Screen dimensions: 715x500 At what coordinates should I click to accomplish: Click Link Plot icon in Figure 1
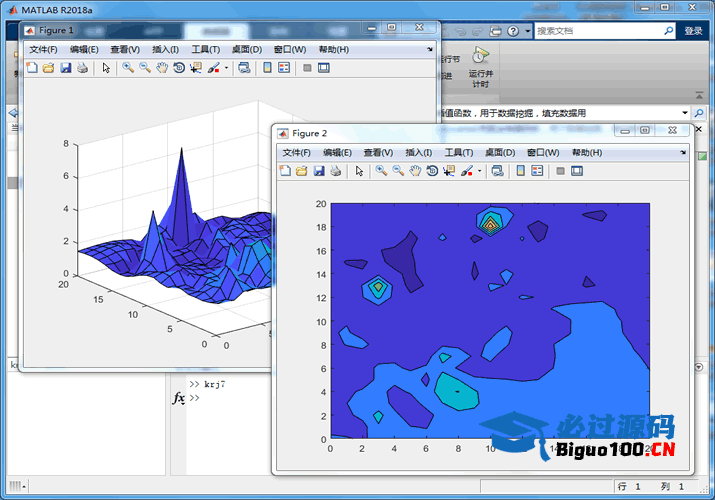point(244,68)
